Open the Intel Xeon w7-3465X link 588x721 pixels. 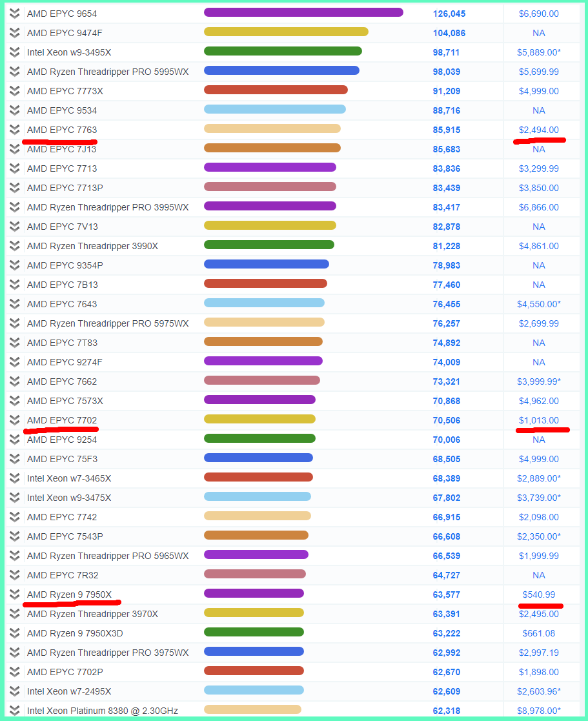69,478
